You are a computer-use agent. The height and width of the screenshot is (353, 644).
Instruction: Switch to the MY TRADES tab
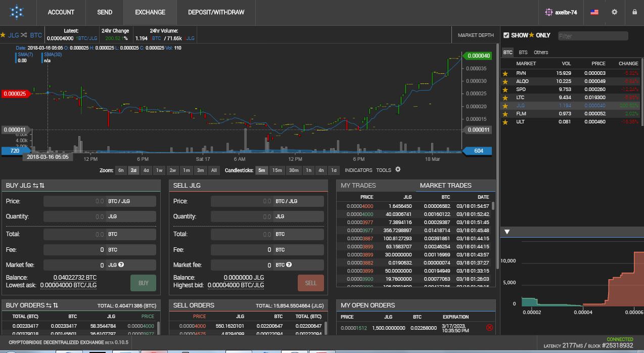pos(358,186)
